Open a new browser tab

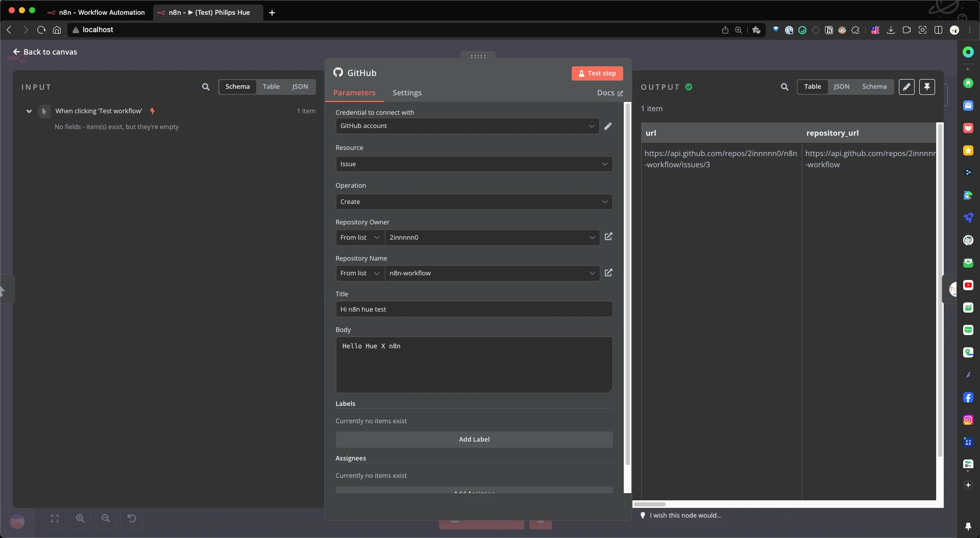coord(272,13)
